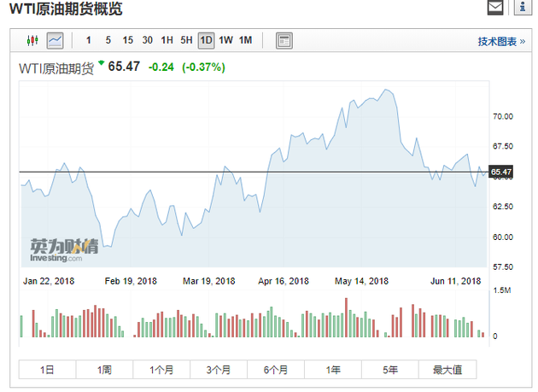Click the info icon at top right

coord(522,9)
